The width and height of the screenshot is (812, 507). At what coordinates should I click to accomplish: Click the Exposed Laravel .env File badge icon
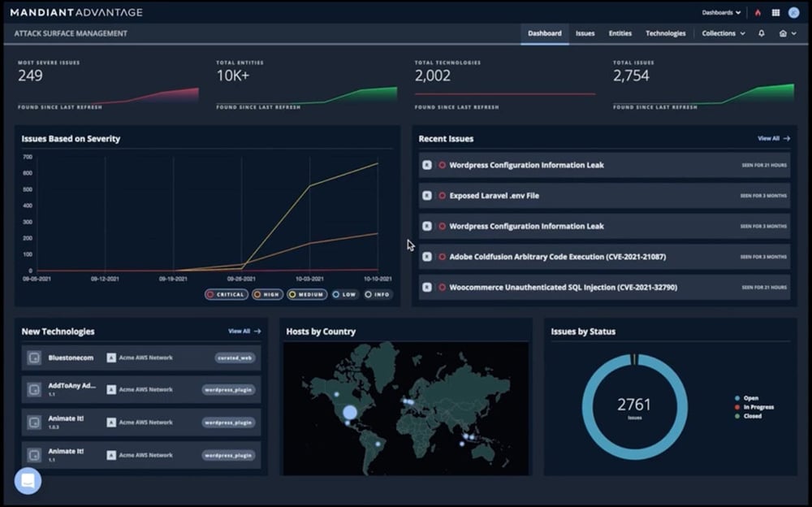pos(427,196)
